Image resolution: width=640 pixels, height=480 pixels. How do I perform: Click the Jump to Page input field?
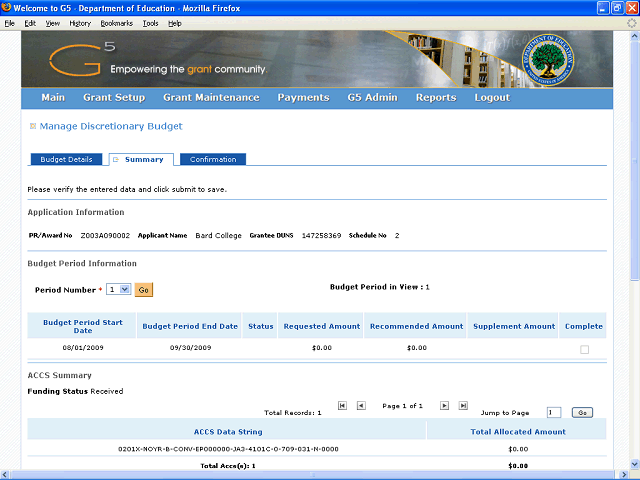point(554,412)
